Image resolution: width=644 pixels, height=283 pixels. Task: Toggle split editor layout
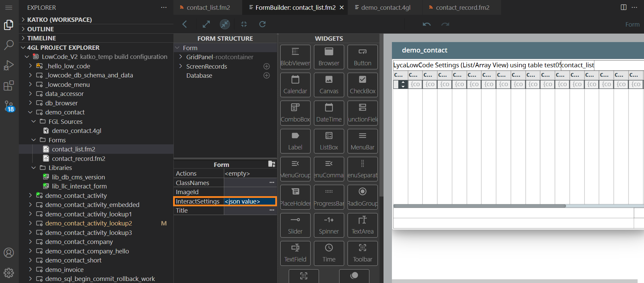[623, 7]
